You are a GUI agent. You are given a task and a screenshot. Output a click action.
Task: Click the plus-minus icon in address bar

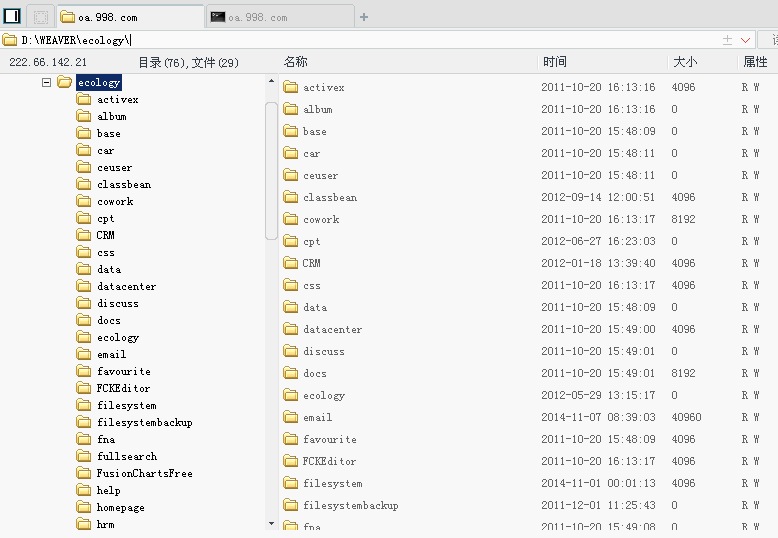(727, 40)
